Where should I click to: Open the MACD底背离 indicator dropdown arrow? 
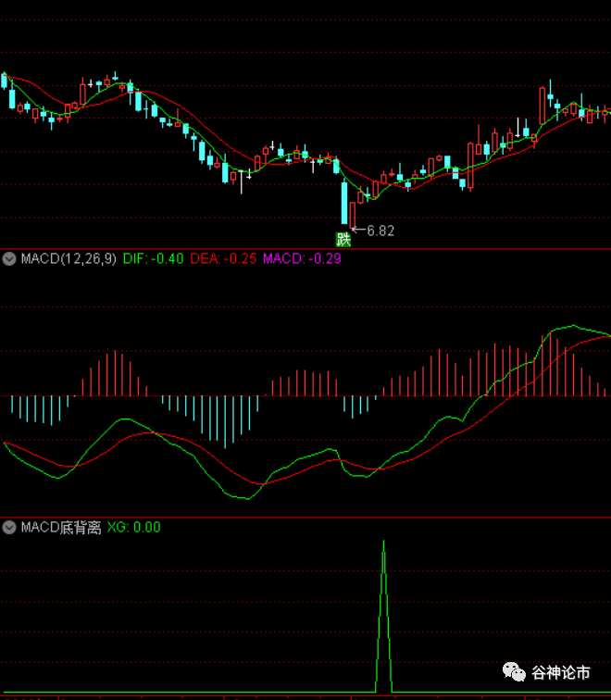[x=10, y=528]
